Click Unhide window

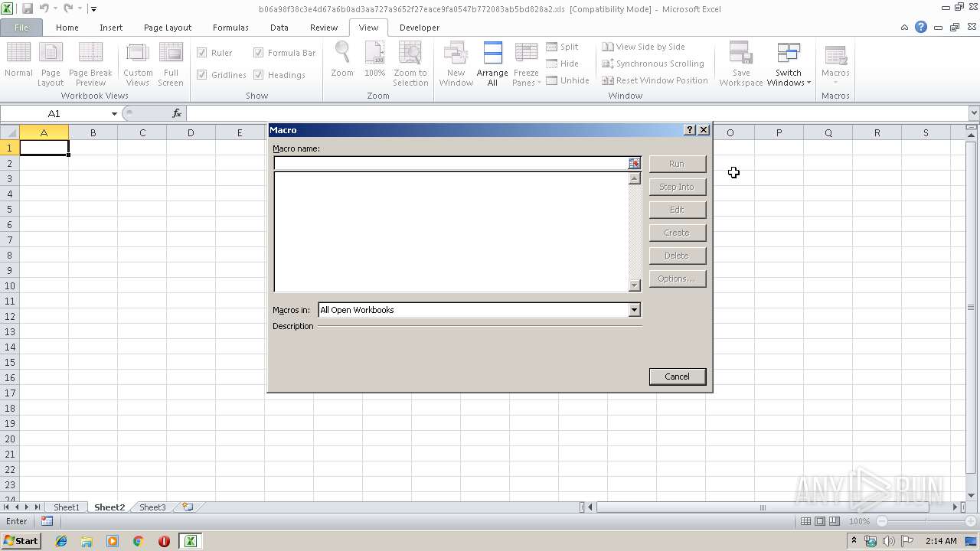[567, 80]
